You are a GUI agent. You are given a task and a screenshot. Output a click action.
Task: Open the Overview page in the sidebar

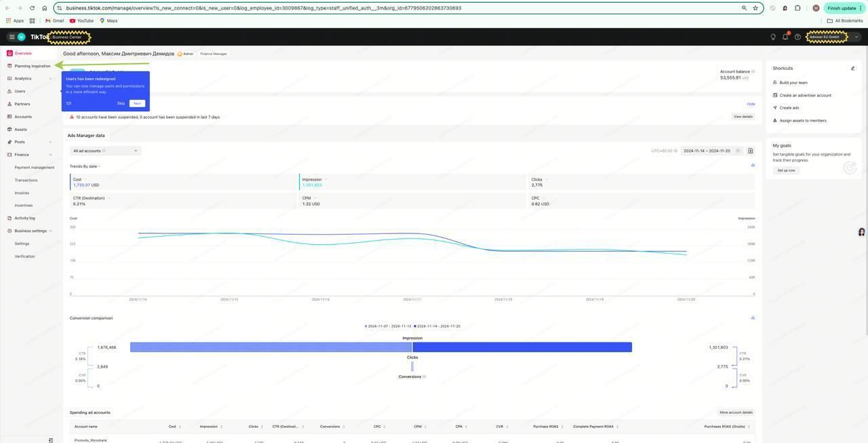[23, 53]
